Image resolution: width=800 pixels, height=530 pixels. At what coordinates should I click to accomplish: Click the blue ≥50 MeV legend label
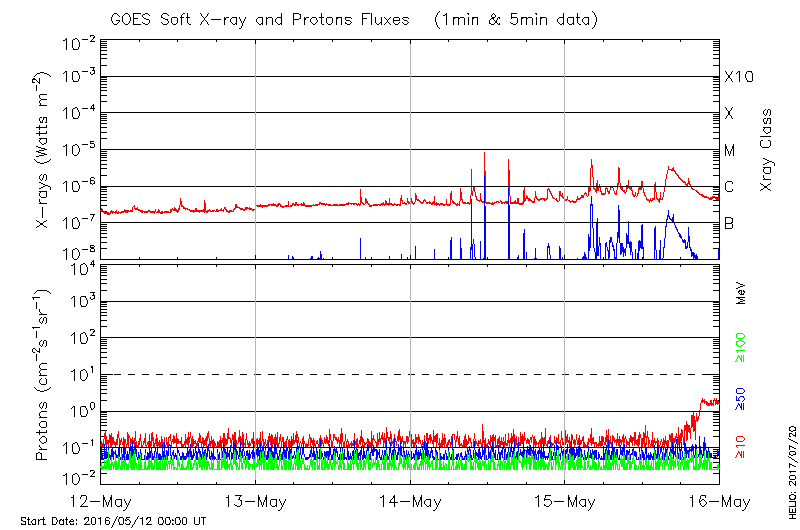pos(741,397)
